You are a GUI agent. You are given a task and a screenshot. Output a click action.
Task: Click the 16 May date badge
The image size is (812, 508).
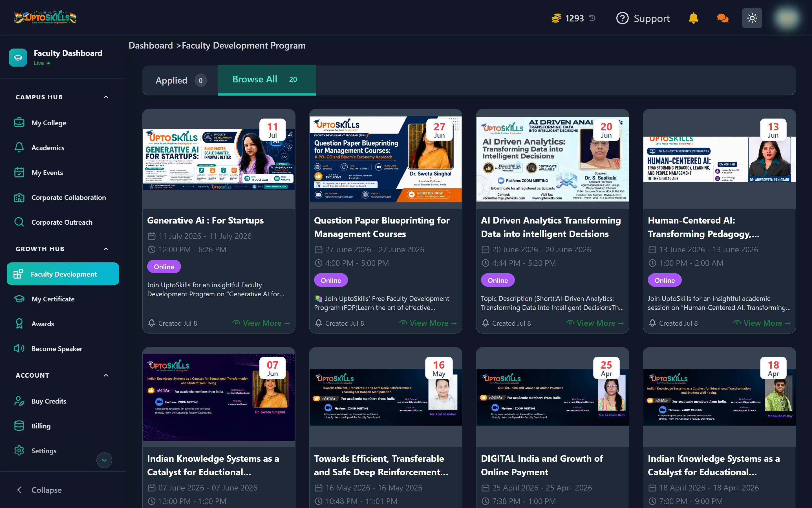click(x=439, y=368)
